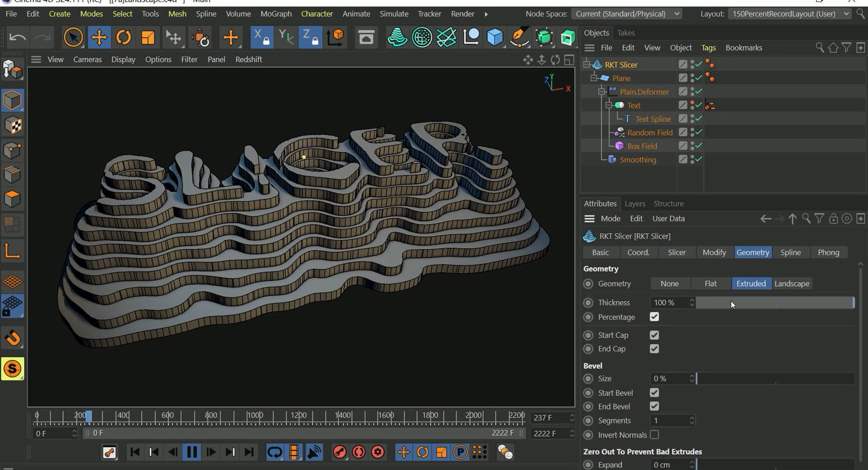Activate the Move tool in top toolbar
868x470 pixels.
coord(99,37)
